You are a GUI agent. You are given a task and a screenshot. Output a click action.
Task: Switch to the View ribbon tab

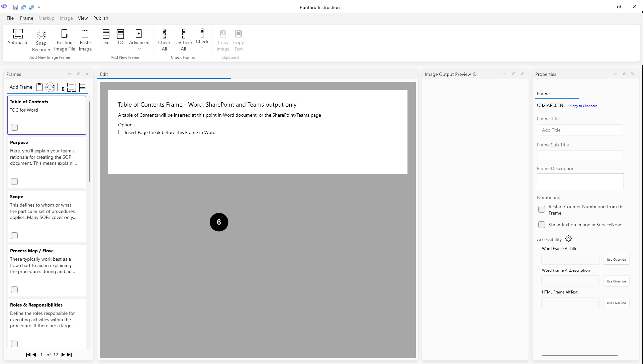point(83,18)
